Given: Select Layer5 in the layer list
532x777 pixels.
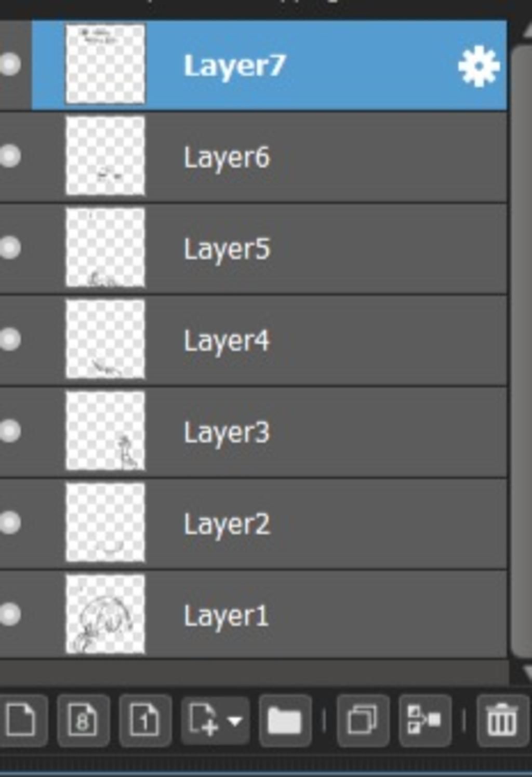Looking at the screenshot, I should 269,248.
